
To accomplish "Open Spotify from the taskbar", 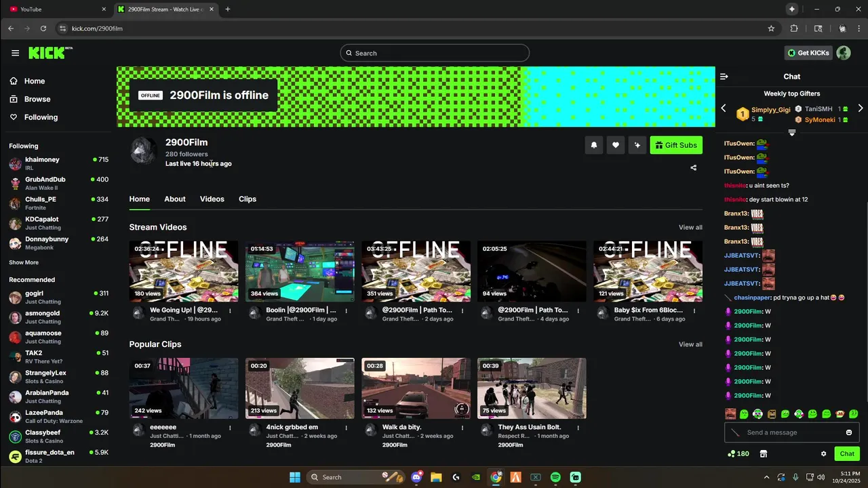I will [x=555, y=477].
